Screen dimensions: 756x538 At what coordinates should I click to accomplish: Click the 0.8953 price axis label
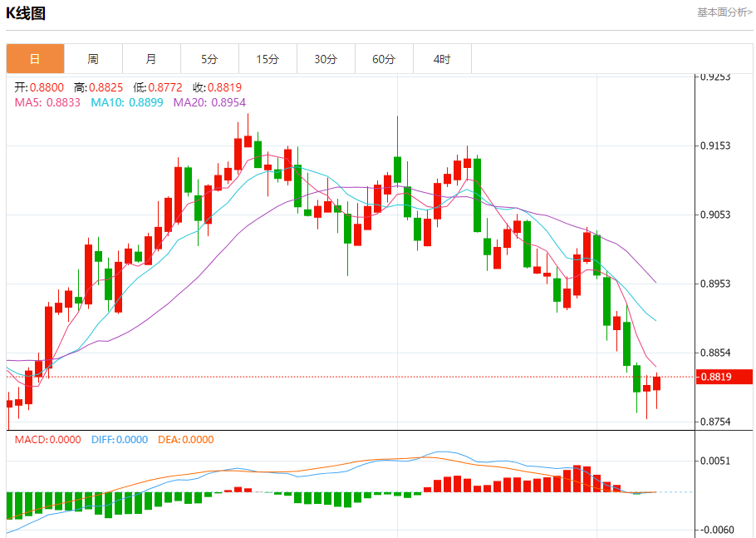click(x=715, y=284)
